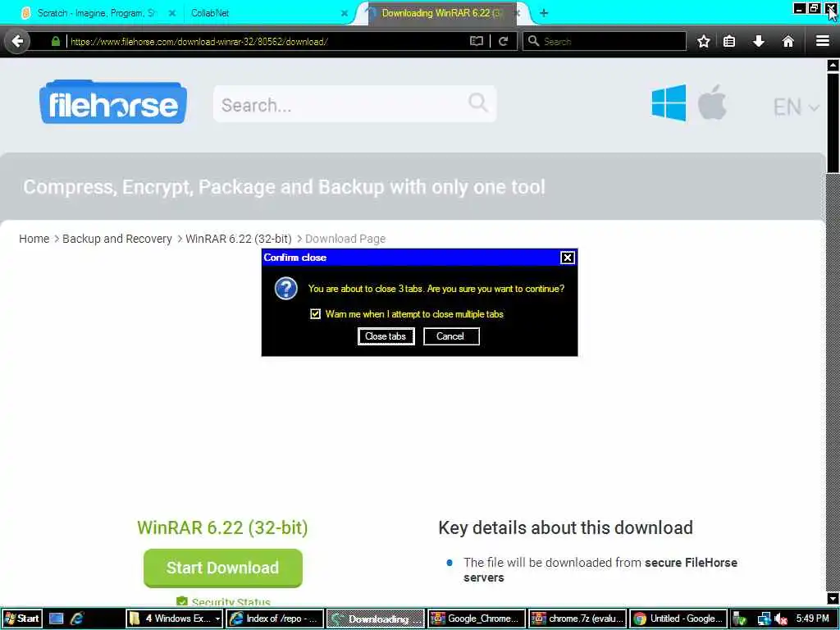Click the taskbar clock 5:49 PM
Image resolution: width=840 pixels, height=630 pixels.
click(x=812, y=619)
